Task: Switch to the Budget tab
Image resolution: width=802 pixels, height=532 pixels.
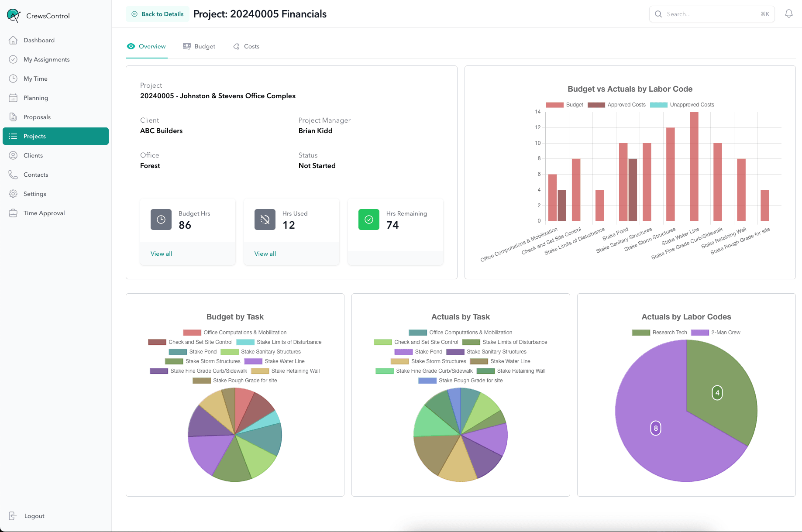Action: pyautogui.click(x=199, y=46)
